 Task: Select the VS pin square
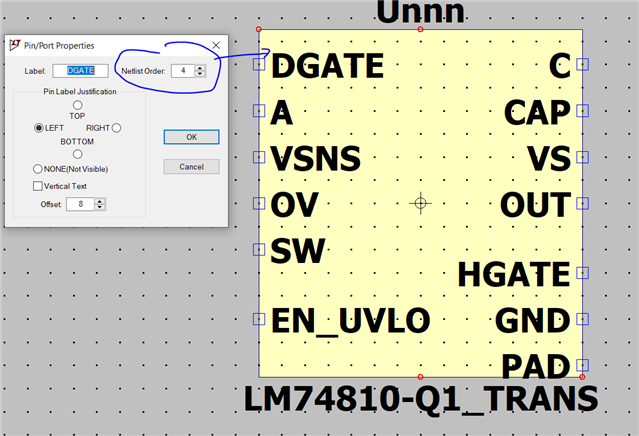pos(582,157)
